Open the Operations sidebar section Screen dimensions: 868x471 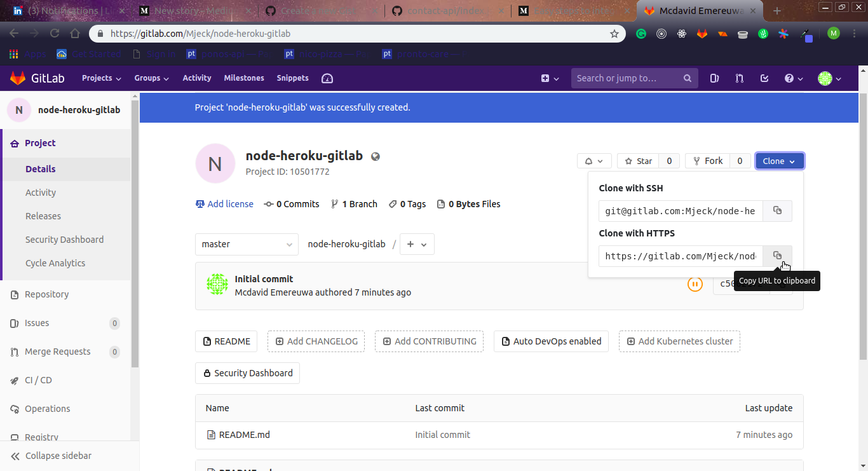point(47,409)
